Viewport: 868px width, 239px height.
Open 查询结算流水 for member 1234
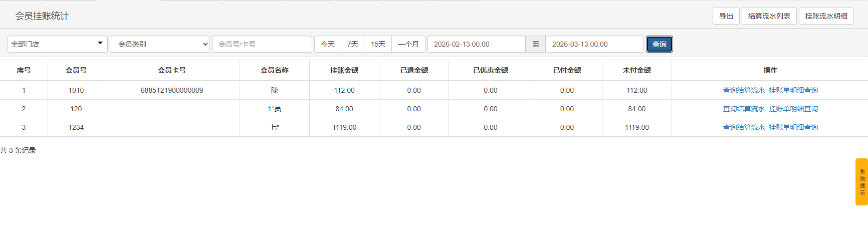744,127
